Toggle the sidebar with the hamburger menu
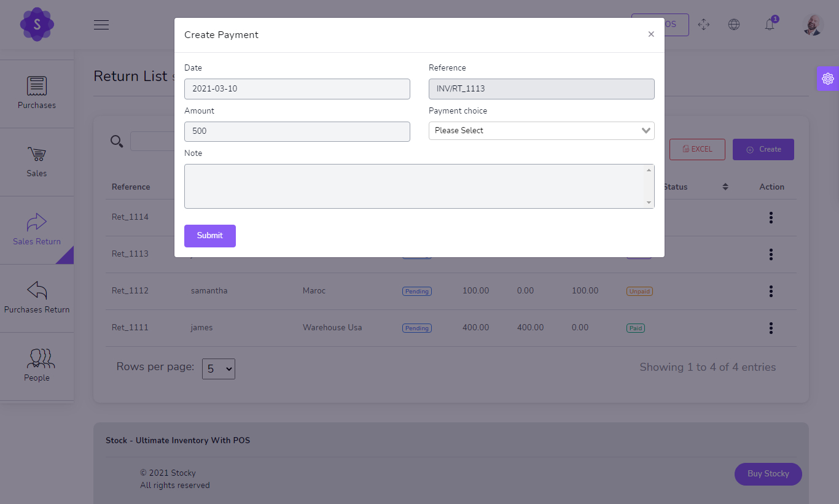This screenshot has width=839, height=504. click(x=101, y=25)
